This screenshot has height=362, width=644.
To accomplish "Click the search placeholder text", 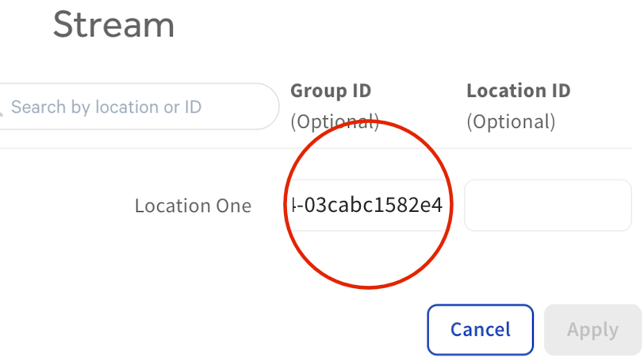I will click(106, 107).
